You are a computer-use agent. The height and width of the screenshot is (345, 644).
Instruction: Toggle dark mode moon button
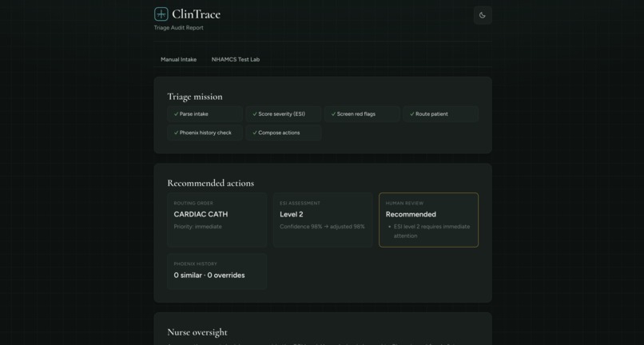pos(483,15)
